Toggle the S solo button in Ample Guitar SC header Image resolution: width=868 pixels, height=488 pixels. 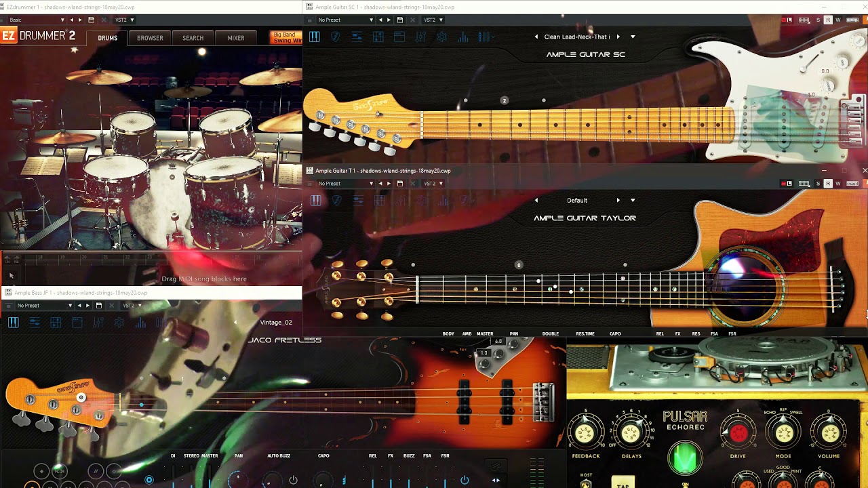click(x=818, y=20)
